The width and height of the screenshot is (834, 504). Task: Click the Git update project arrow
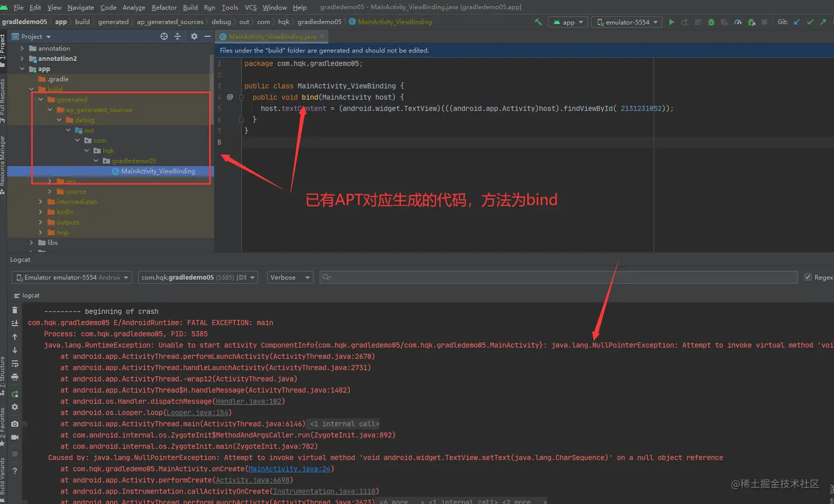796,22
